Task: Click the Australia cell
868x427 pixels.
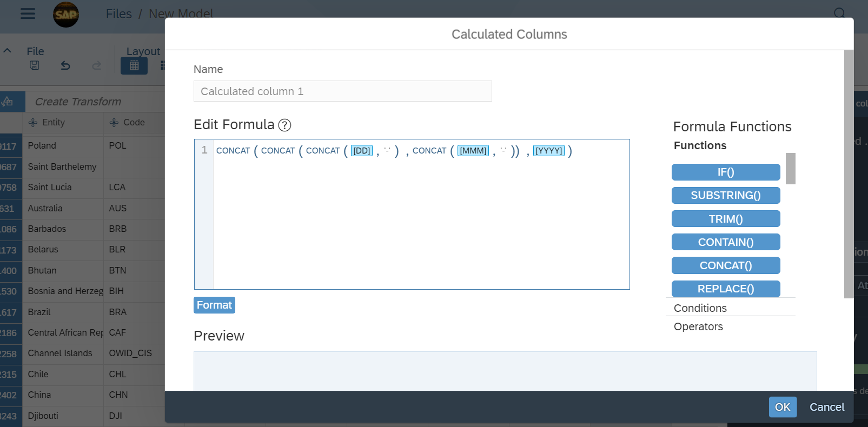Action: point(63,209)
